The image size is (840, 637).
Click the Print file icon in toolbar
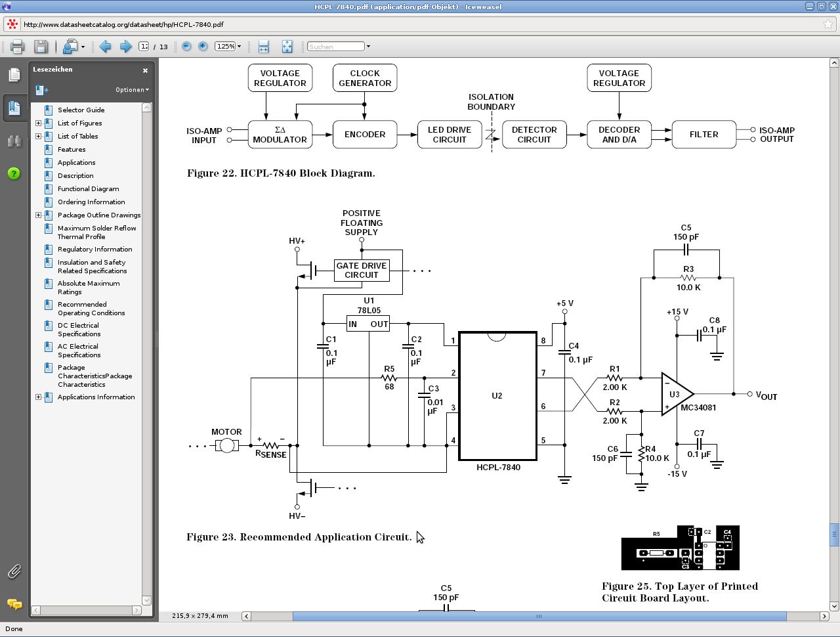pos(17,47)
